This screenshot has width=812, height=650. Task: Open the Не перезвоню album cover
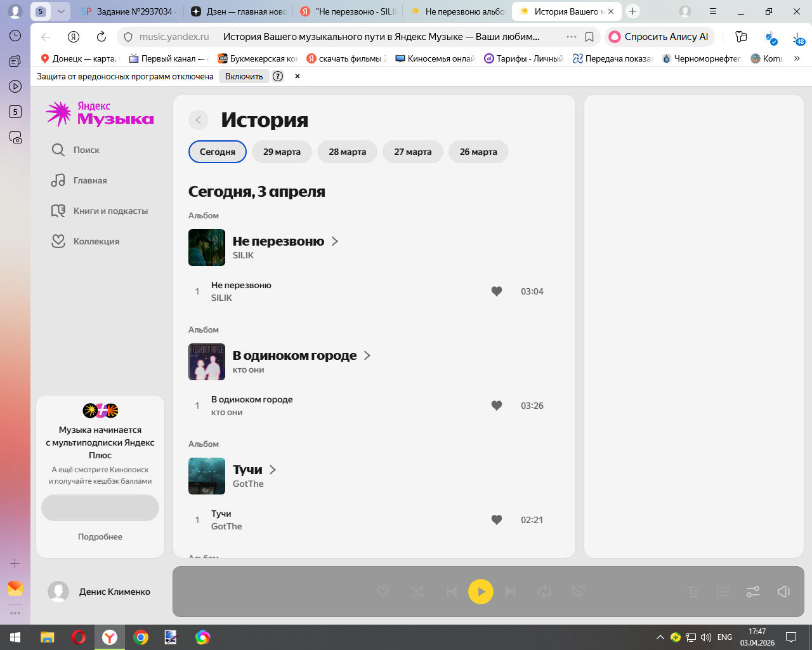(x=207, y=248)
